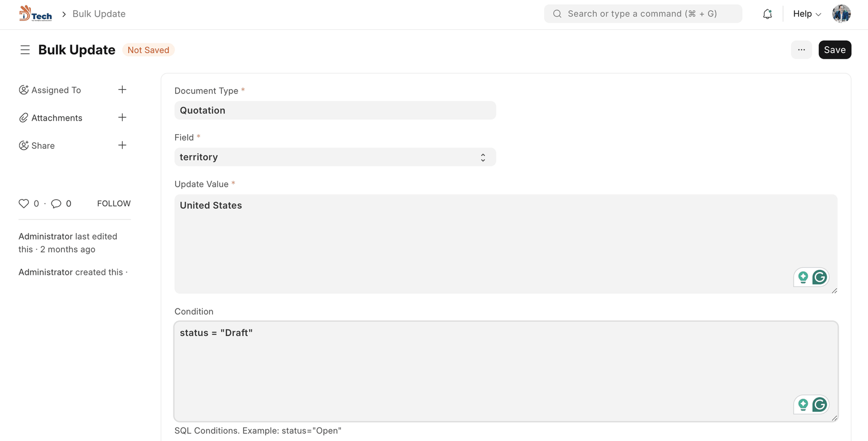The height and width of the screenshot is (441, 868).
Task: Open the notifications bell
Action: 767,14
